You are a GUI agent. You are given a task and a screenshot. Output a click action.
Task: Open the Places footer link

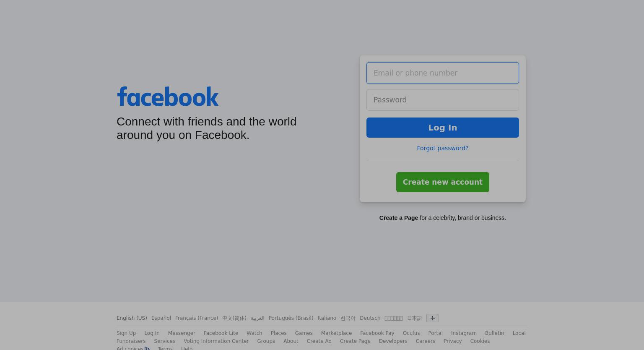click(x=278, y=333)
